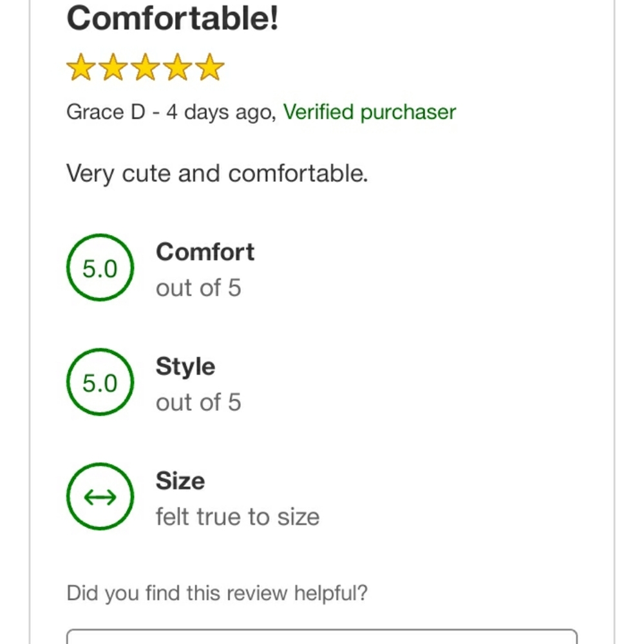This screenshot has width=644, height=644.
Task: Click the 'Very cute and comfortable.' review text
Action: 217,174
